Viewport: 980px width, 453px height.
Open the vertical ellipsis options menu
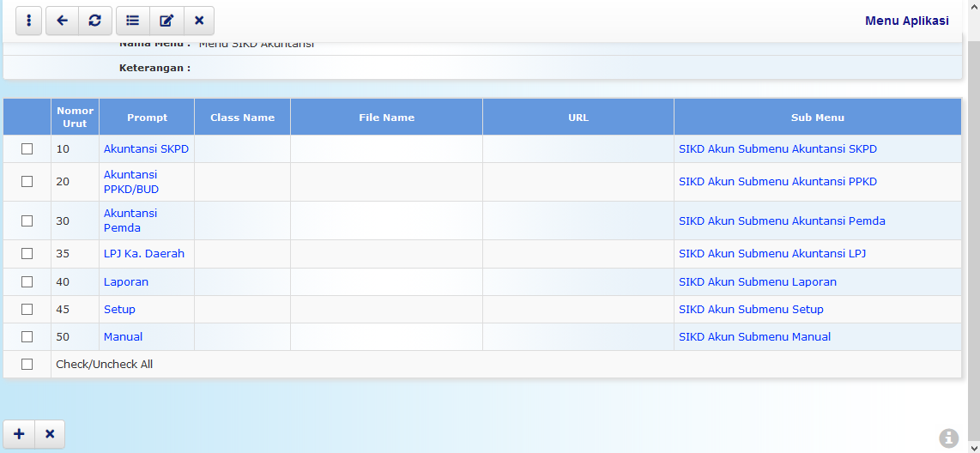(28, 21)
